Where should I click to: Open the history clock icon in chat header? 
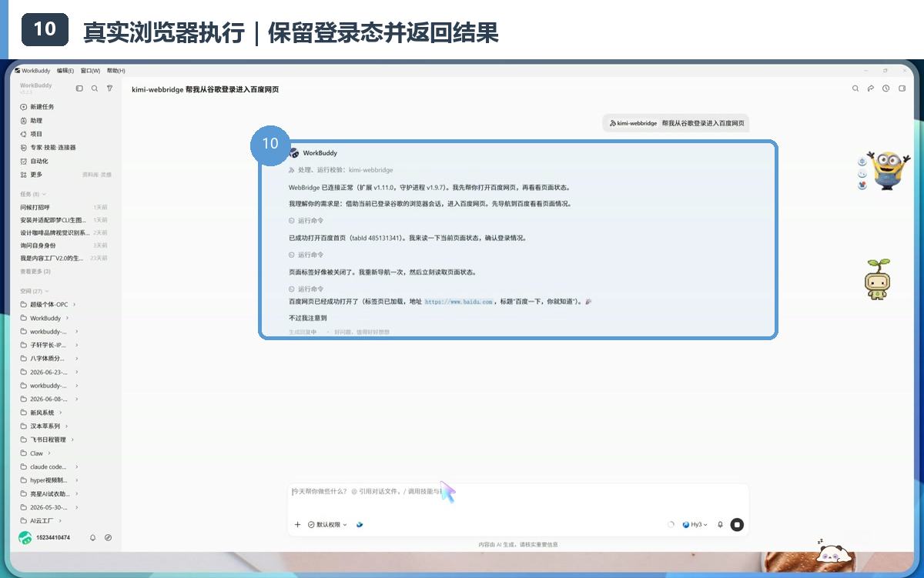pos(886,89)
